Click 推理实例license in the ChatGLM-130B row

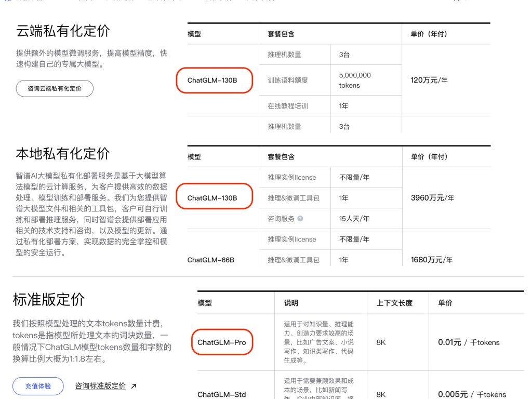point(292,177)
